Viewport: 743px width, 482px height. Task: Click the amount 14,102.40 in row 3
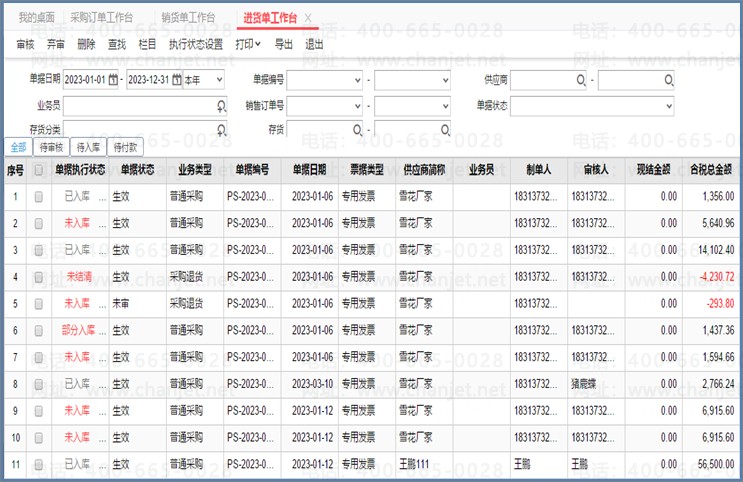pyautogui.click(x=716, y=250)
